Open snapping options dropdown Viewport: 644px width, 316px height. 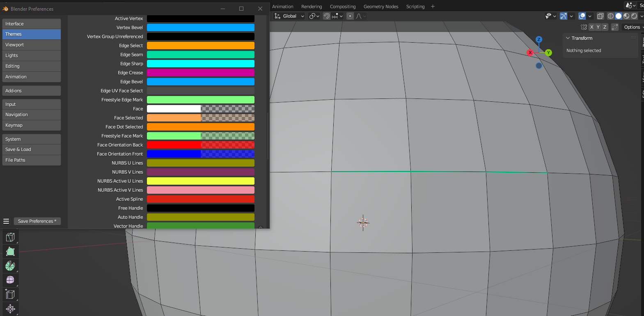pyautogui.click(x=337, y=16)
